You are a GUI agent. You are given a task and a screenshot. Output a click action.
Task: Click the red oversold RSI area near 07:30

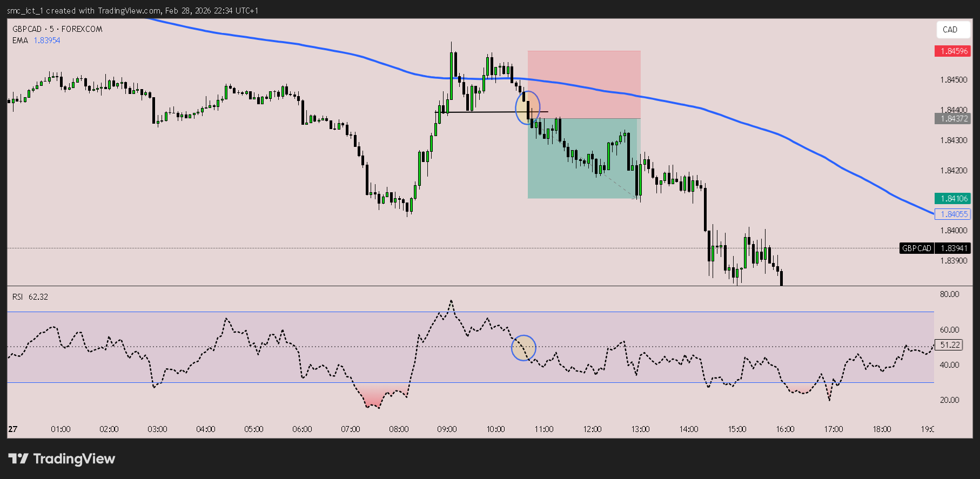373,397
